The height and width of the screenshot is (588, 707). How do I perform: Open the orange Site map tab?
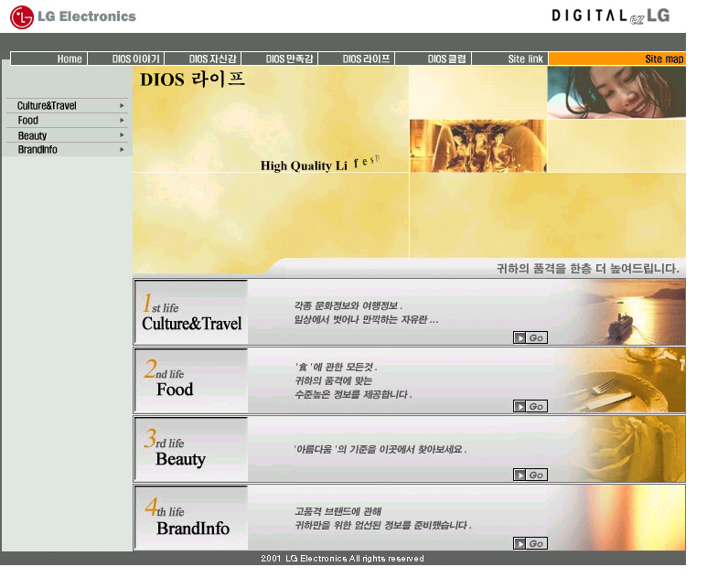pos(617,59)
